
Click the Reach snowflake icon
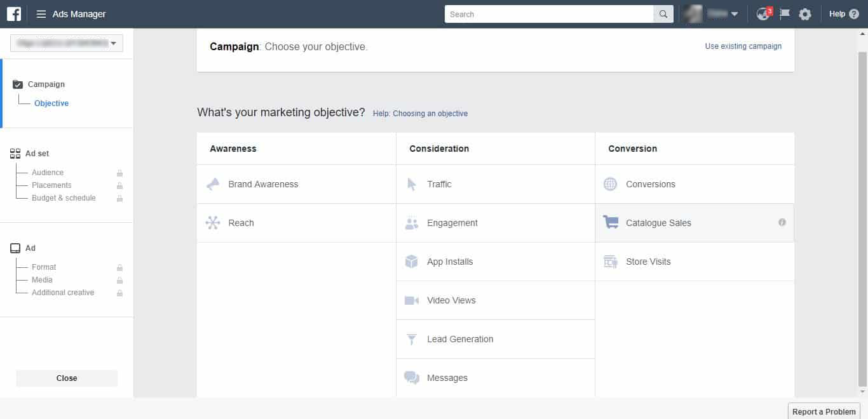point(213,223)
